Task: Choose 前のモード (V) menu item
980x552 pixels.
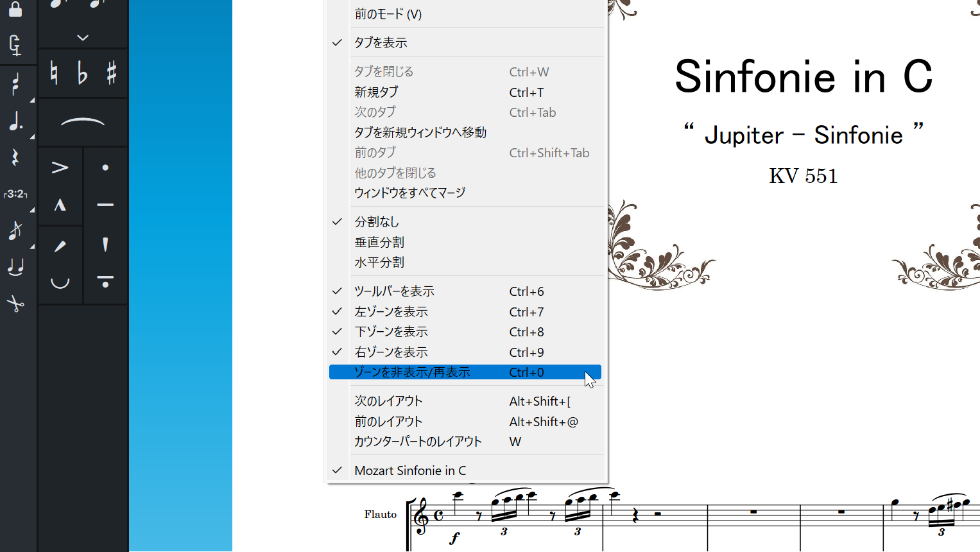Action: point(467,14)
